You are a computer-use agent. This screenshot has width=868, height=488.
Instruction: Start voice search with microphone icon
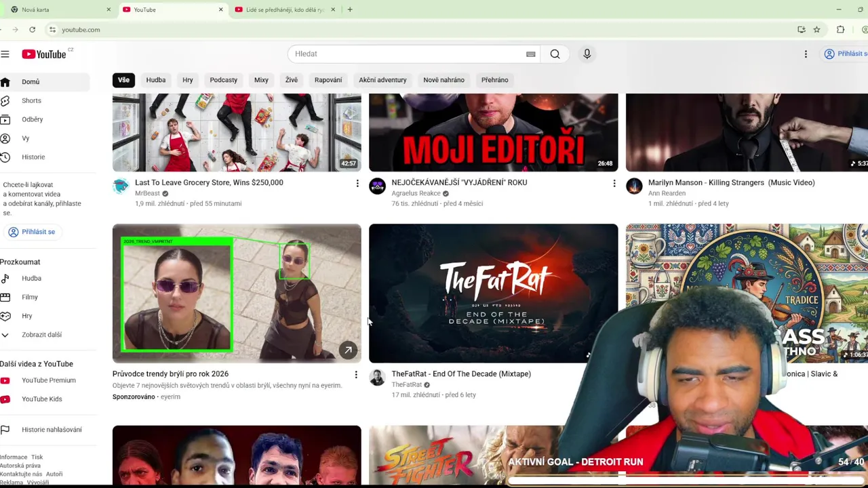(x=587, y=54)
